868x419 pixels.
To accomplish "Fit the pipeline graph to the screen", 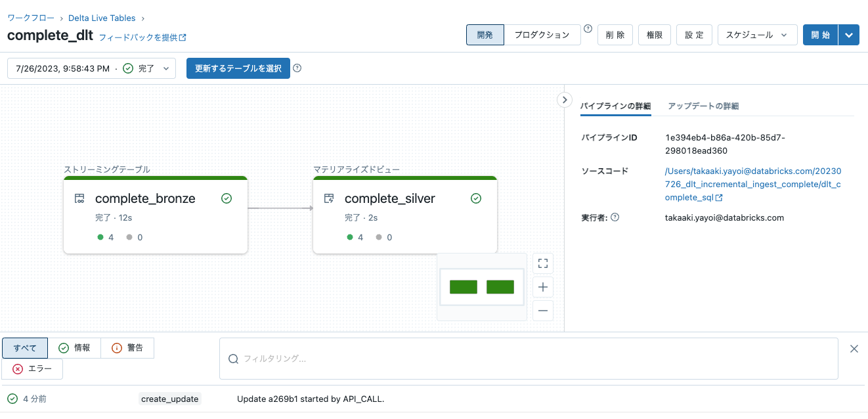I will tap(542, 263).
